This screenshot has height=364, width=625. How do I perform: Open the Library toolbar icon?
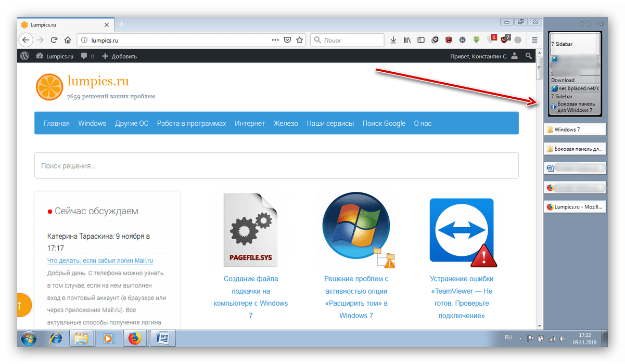tap(407, 40)
